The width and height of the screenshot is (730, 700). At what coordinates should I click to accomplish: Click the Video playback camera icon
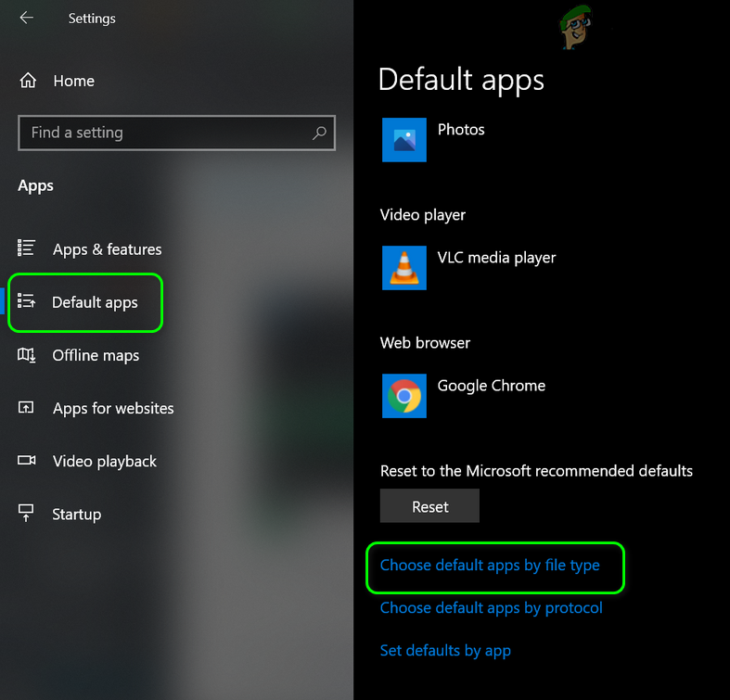coord(26,460)
